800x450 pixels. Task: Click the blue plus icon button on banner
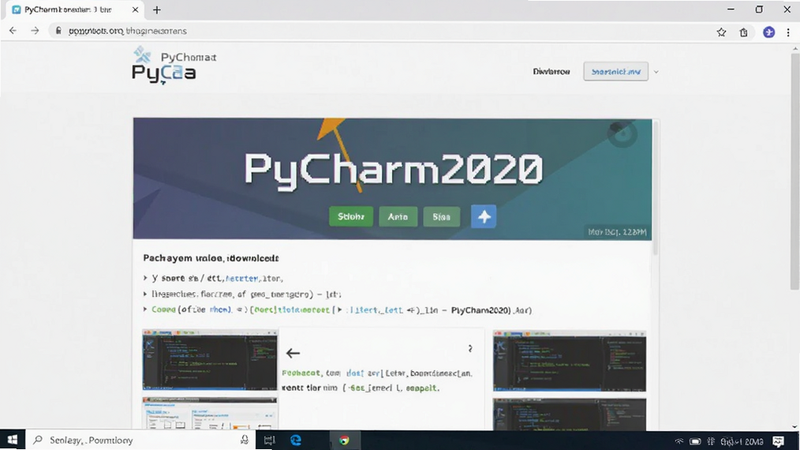click(483, 216)
